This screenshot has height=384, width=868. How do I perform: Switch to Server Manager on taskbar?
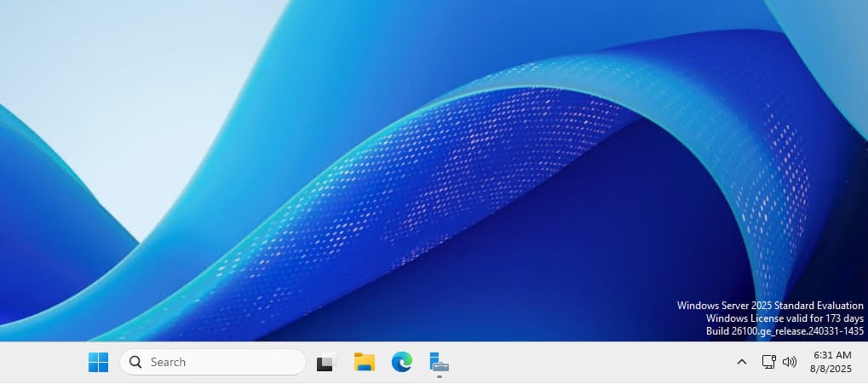[x=440, y=363]
